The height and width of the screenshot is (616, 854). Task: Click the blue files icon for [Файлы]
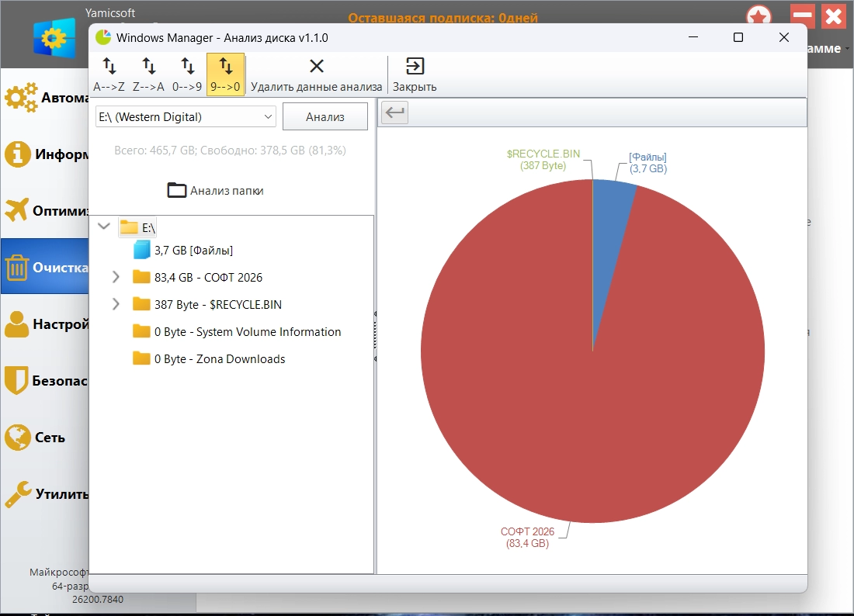point(141,250)
